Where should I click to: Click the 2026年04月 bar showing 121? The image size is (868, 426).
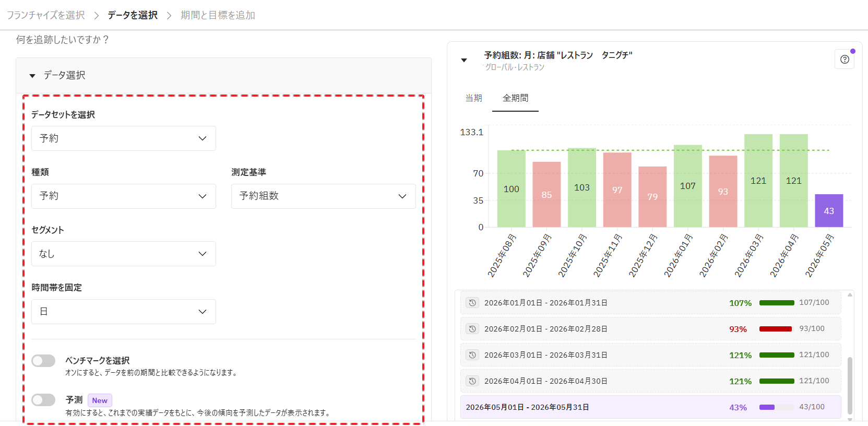click(x=794, y=181)
